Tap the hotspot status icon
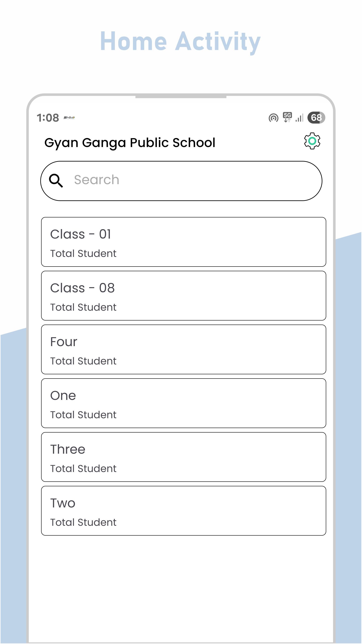 [x=273, y=118]
